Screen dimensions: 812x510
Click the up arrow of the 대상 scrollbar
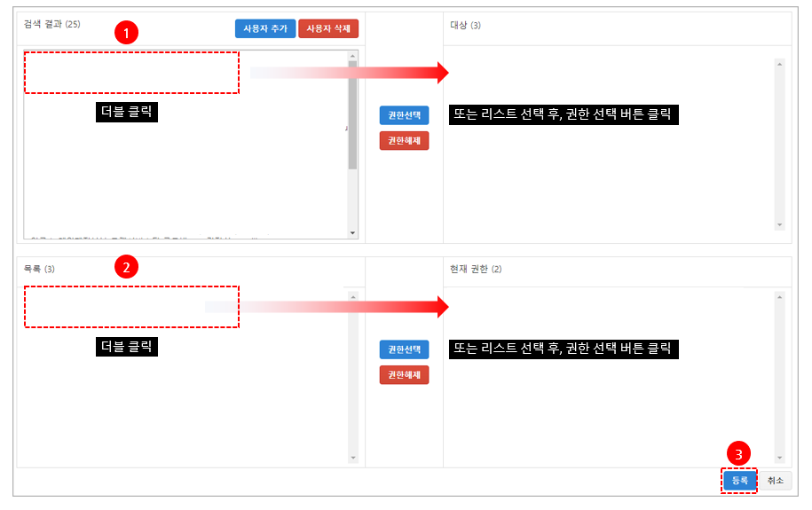coord(779,64)
